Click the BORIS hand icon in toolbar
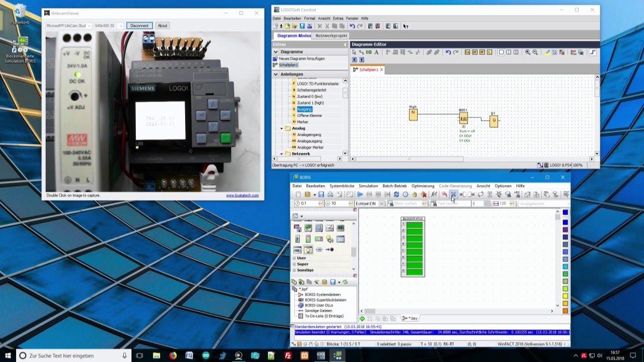Viewport: 644px width, 362px height. pos(415,195)
